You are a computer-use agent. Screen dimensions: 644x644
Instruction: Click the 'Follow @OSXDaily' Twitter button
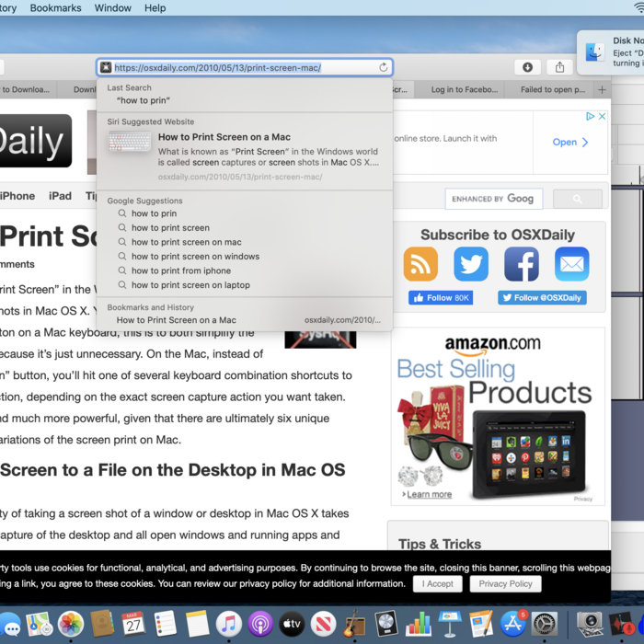tap(542, 298)
